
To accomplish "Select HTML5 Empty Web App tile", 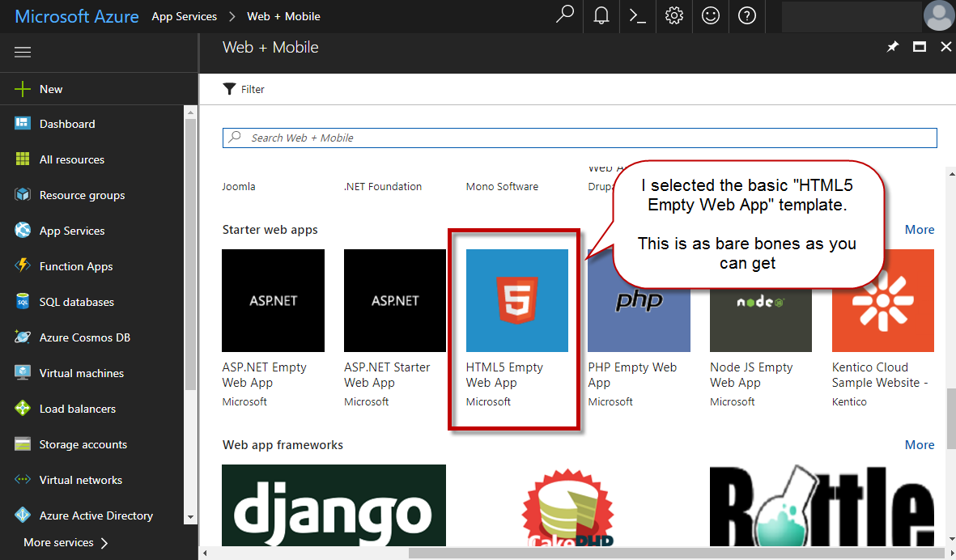I will (x=517, y=328).
